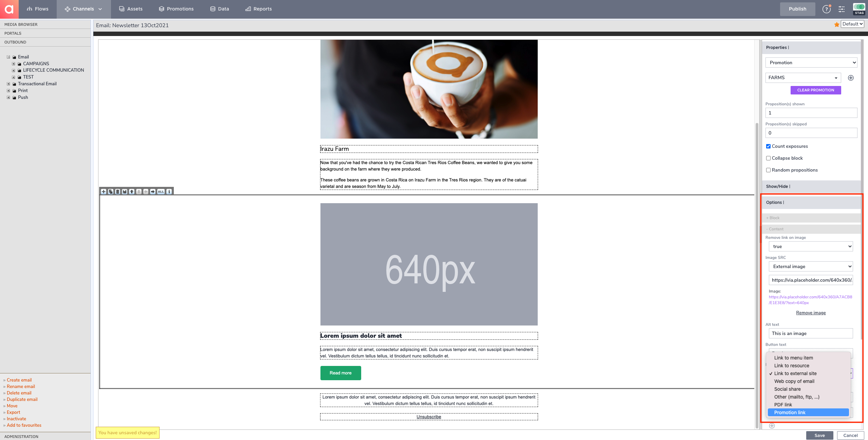
Task: Enable the Random propositions checkbox
Action: (768, 170)
